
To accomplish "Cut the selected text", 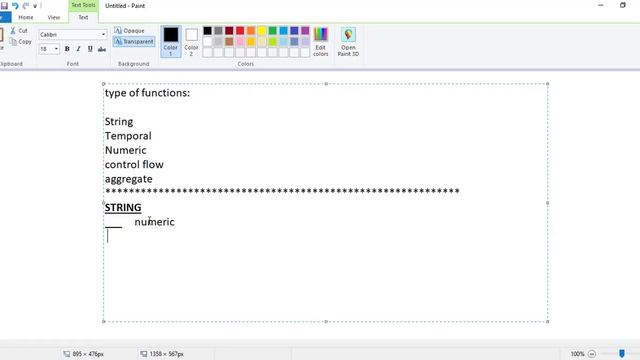I will (19, 31).
